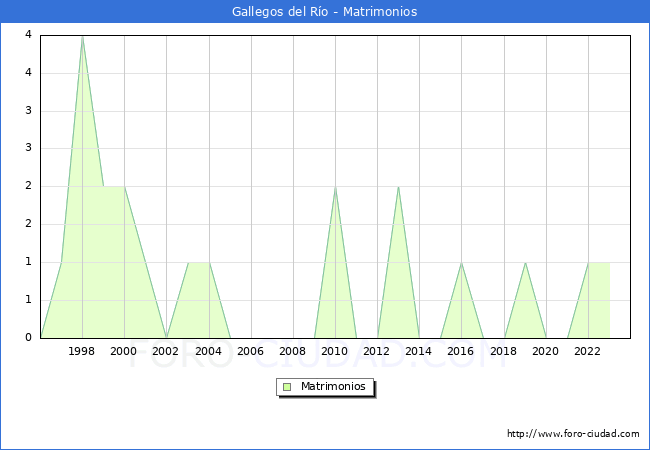Select the 2010 x-axis label
The width and height of the screenshot is (650, 450).
coord(335,351)
